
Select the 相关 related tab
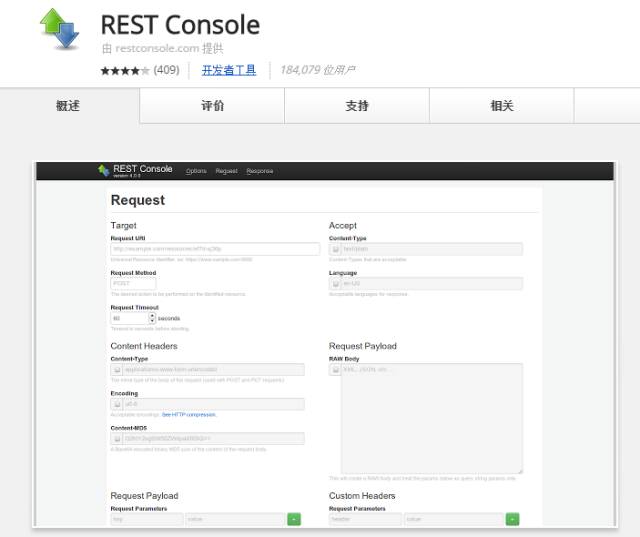[x=502, y=106]
